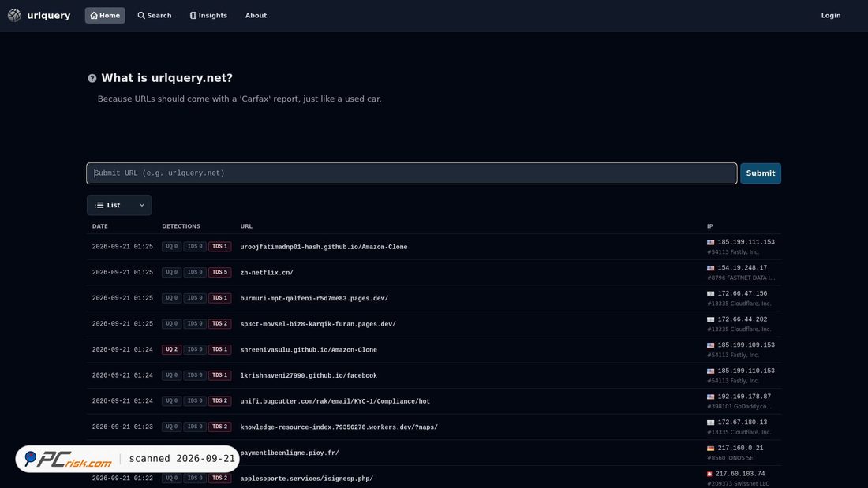Open sp3ct-movsel-biz8-karqik-furan.pages.dev report
The height and width of the screenshot is (488, 868).
(318, 324)
